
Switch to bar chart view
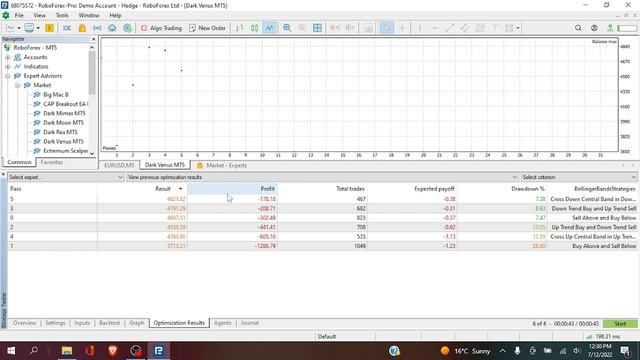[x=239, y=28]
